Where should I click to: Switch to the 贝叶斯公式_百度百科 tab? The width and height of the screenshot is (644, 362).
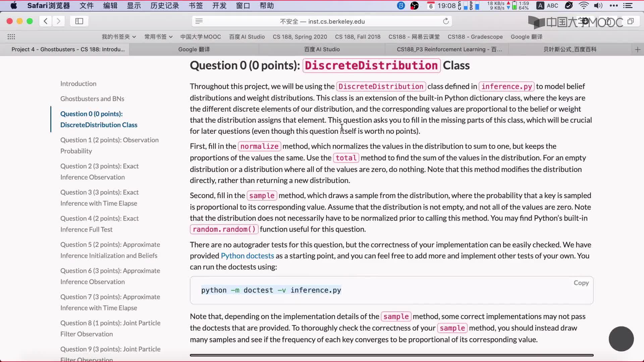(x=570, y=49)
